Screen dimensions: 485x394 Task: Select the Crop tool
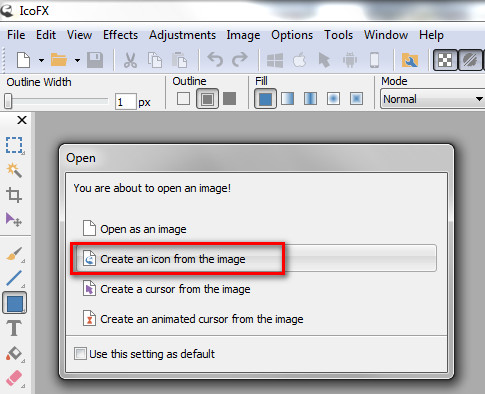[14, 195]
